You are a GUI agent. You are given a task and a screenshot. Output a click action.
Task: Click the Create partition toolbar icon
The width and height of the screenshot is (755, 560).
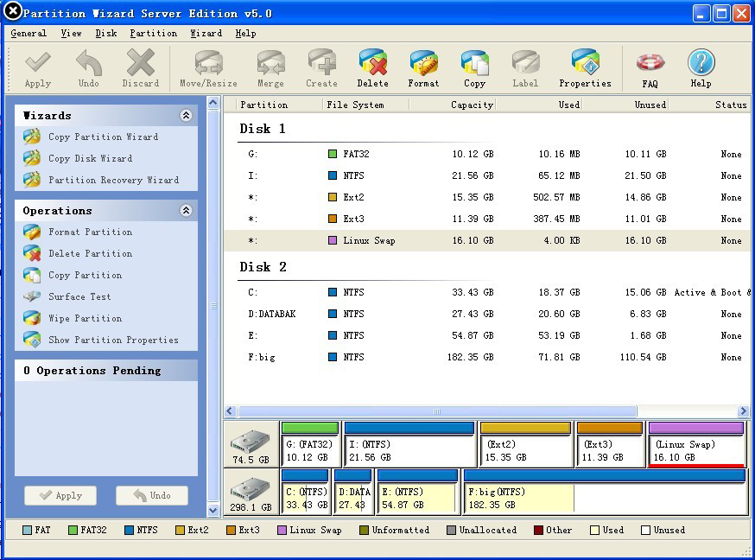click(321, 69)
